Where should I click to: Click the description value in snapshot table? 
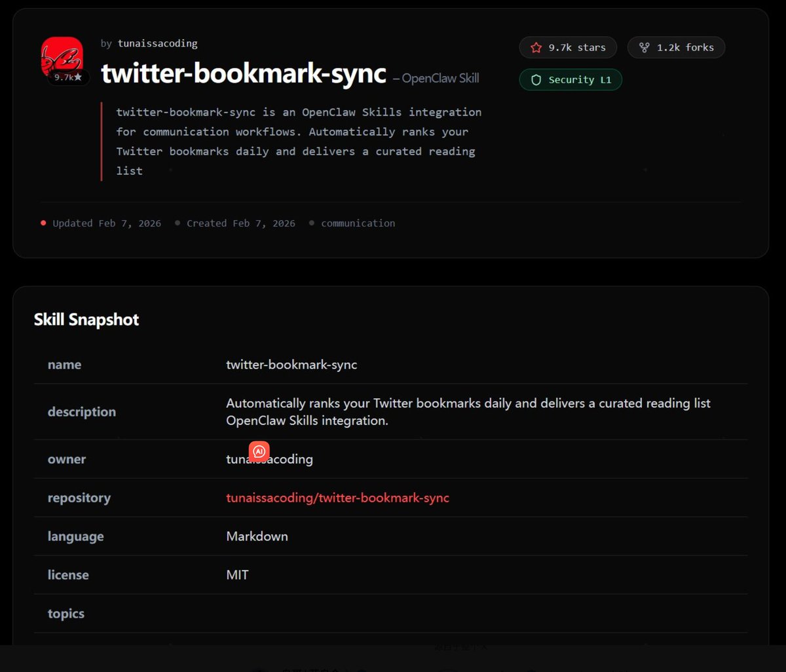tap(468, 412)
